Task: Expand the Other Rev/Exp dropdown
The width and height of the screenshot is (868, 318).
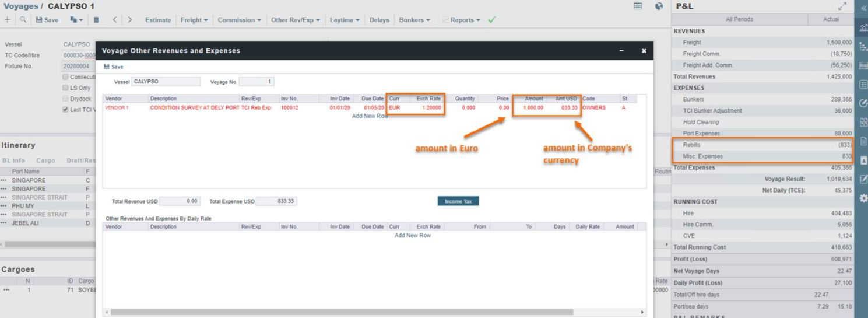Action: coord(296,20)
